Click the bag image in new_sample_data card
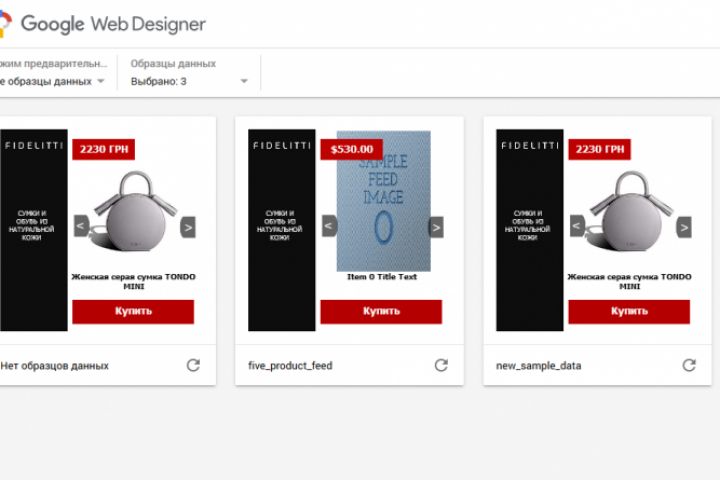 (630, 211)
